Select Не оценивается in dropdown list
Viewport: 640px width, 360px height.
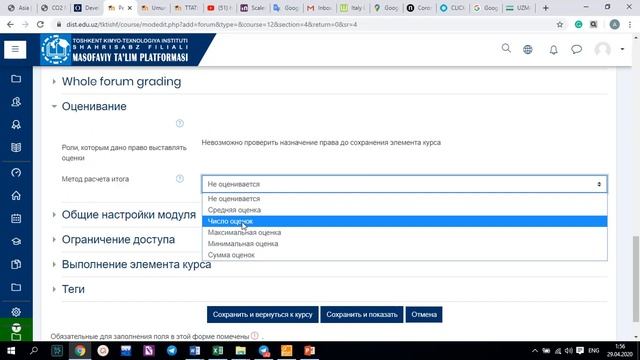404,199
